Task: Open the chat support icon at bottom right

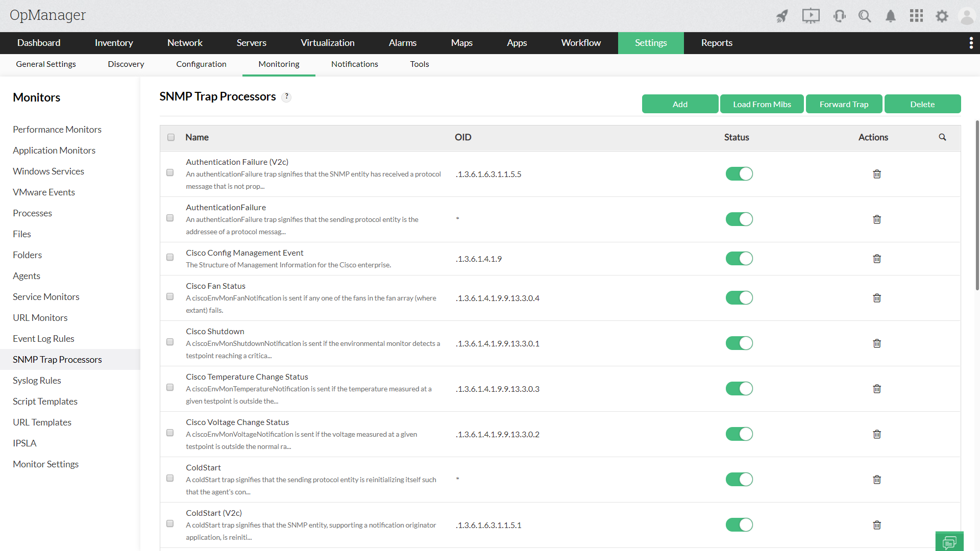Action: click(949, 542)
